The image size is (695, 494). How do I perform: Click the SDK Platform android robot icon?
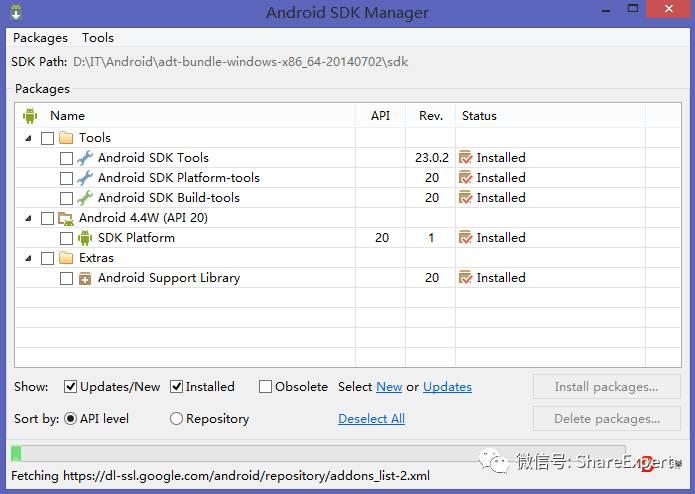coord(85,238)
